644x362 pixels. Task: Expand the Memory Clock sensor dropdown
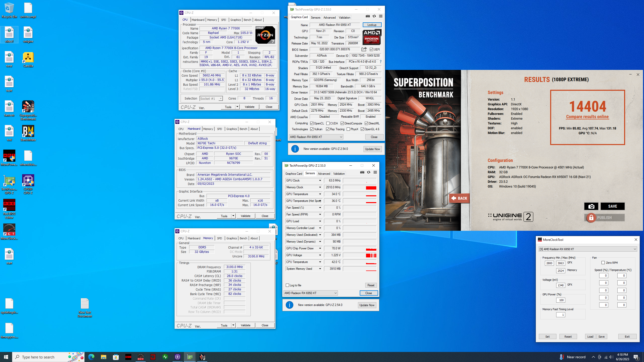click(x=320, y=187)
